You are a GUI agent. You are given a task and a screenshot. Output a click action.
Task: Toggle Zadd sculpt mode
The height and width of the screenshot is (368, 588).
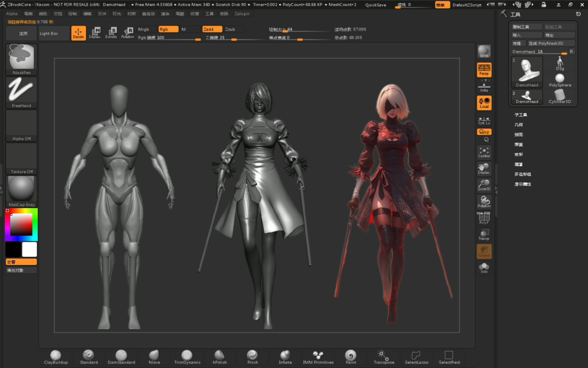click(x=212, y=29)
